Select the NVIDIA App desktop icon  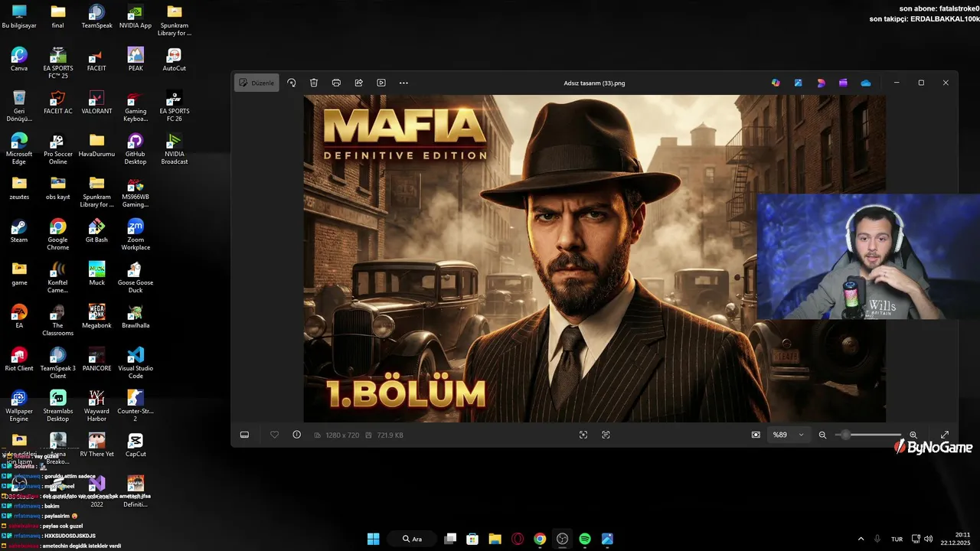[136, 17]
